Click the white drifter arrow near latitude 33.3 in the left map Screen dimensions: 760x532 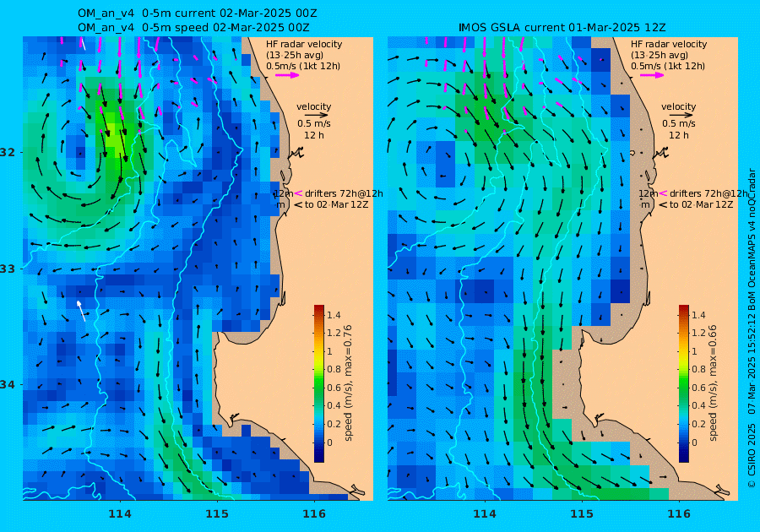tap(81, 311)
